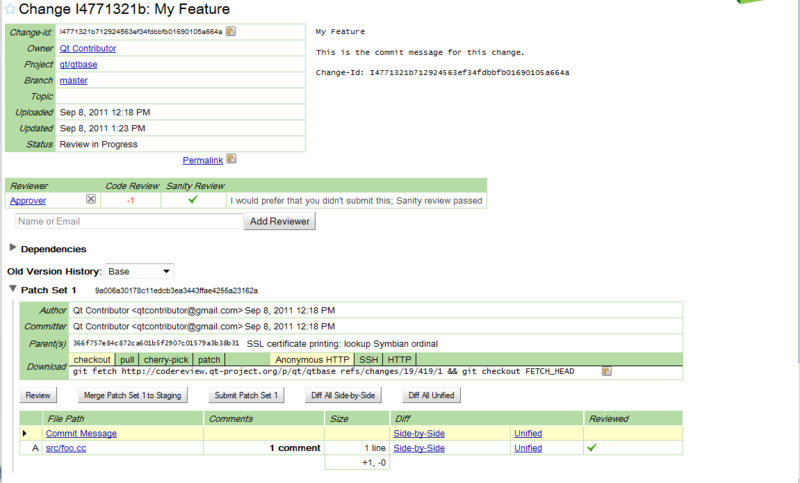Copy the git fetch command via clipboard icon
Screen dimensions: 800x483
(x=606, y=371)
